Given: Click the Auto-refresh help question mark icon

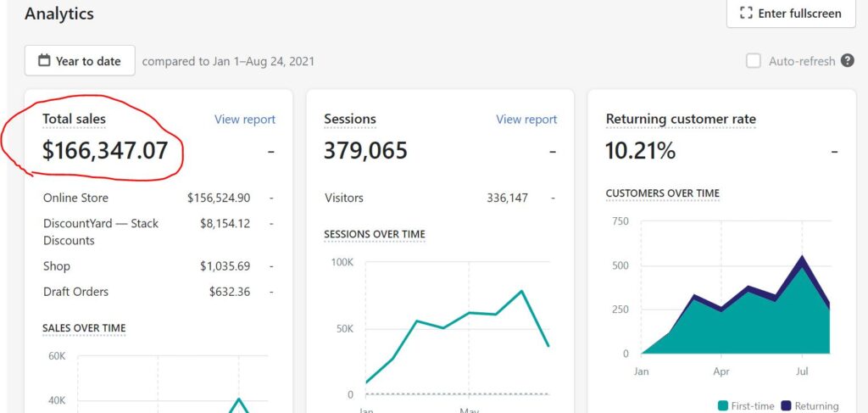Looking at the screenshot, I should tap(848, 61).
